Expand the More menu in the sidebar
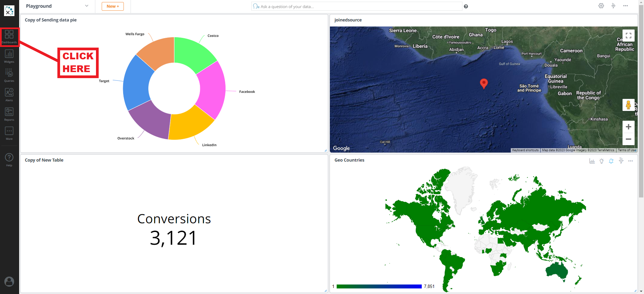This screenshot has height=294, width=644. click(x=9, y=133)
